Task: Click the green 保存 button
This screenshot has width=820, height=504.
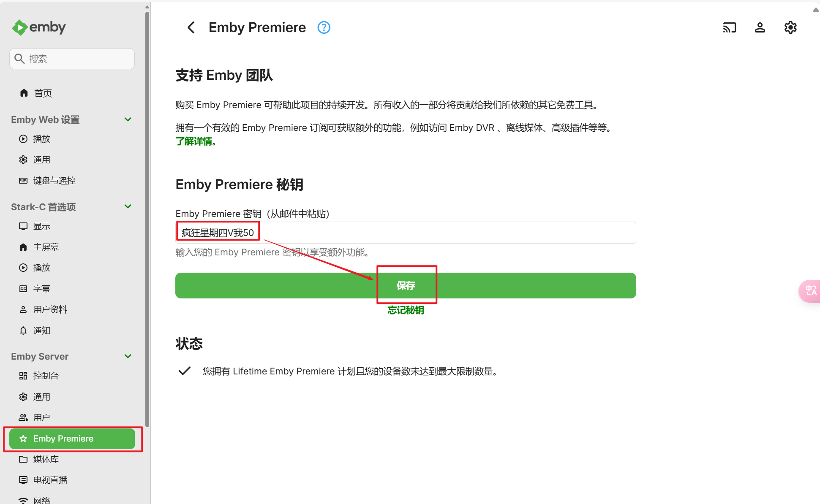Action: (x=406, y=286)
